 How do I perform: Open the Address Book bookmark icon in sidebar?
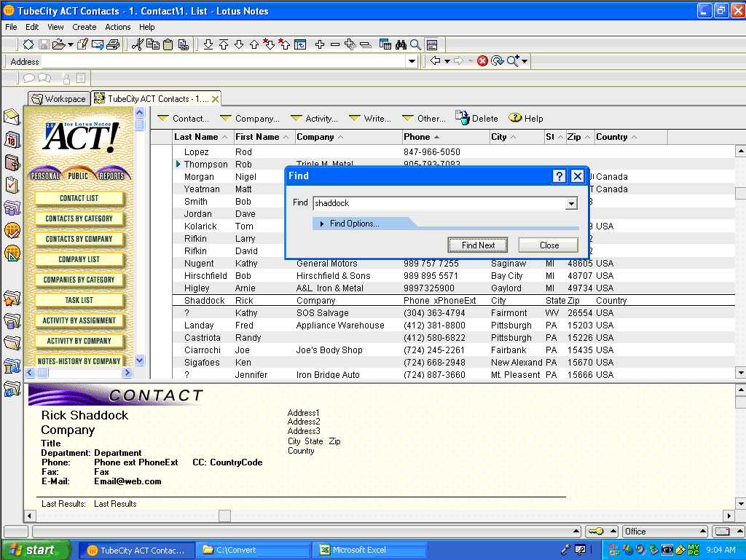(x=12, y=162)
